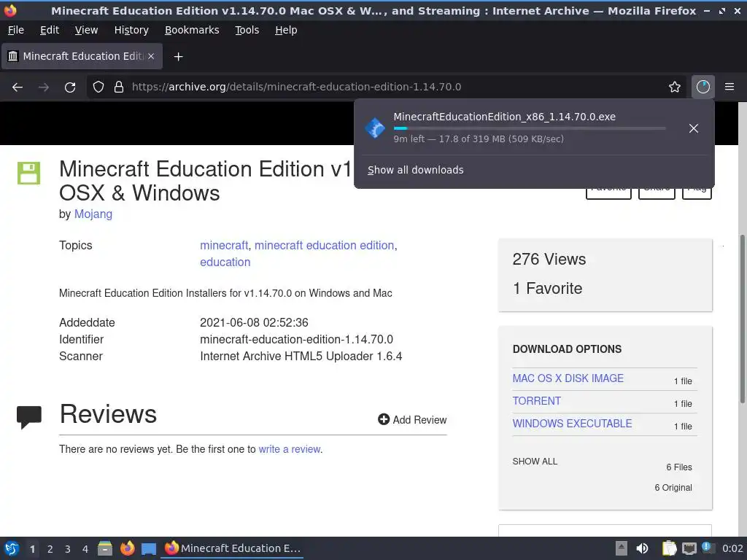
Task: Open the notification info tray icon
Action: tap(708, 548)
